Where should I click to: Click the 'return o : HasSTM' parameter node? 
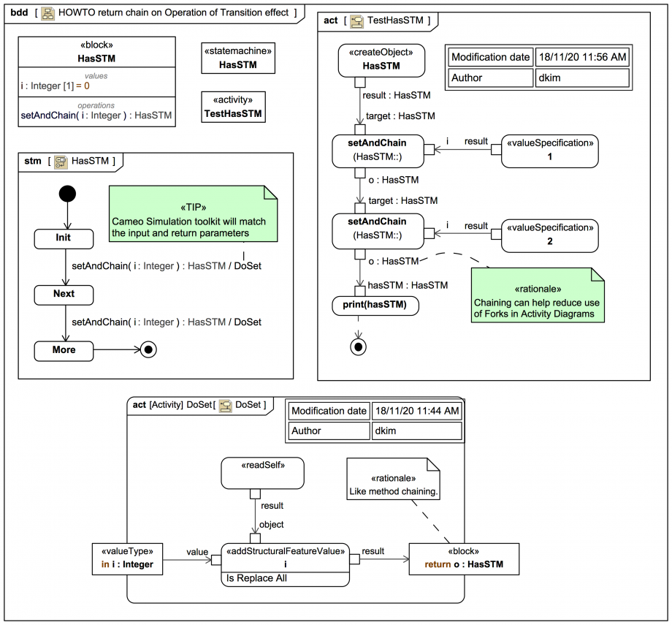click(463, 559)
